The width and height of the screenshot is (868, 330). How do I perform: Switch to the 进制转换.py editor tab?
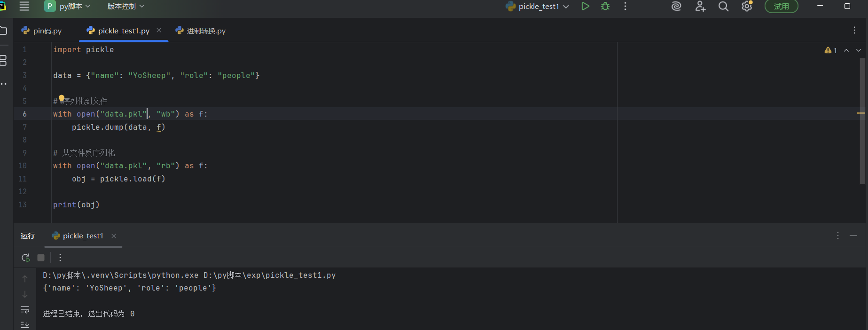click(x=201, y=31)
